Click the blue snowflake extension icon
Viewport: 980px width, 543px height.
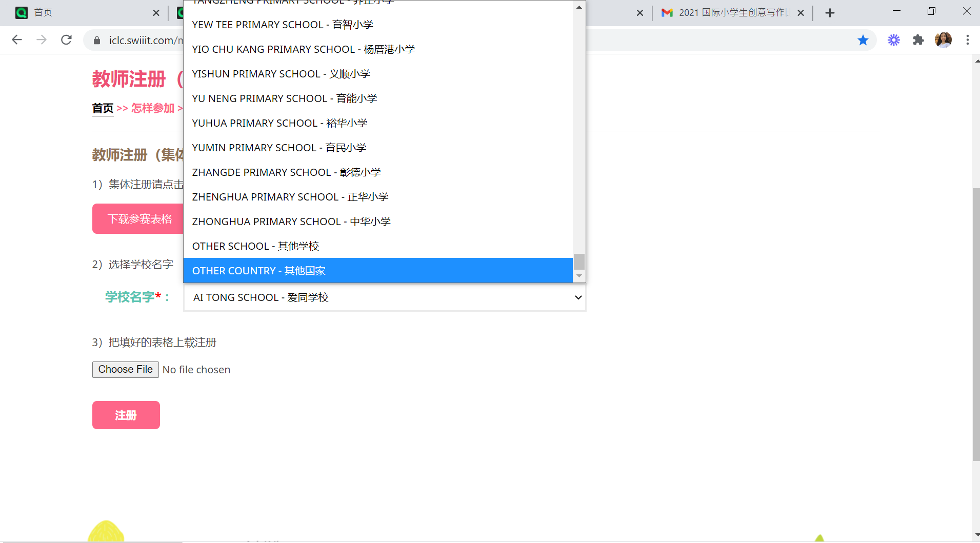point(894,40)
